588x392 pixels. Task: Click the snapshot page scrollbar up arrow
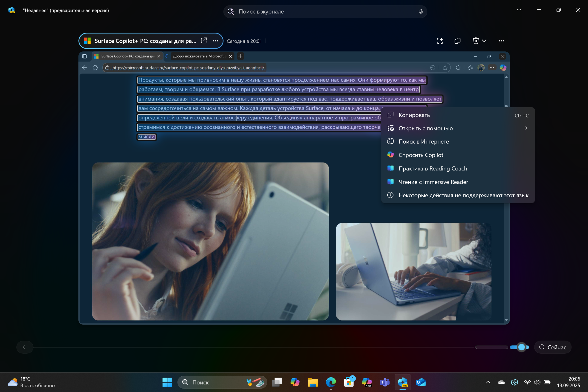506,77
